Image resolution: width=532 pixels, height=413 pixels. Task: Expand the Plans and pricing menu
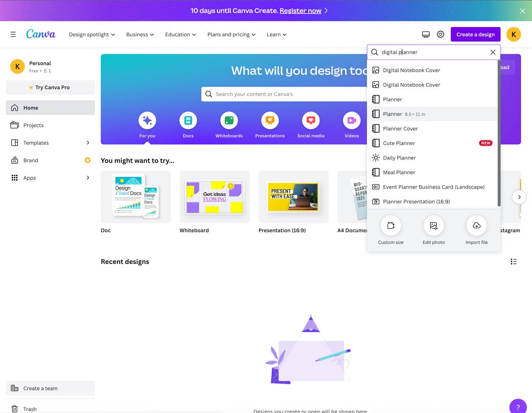(x=231, y=34)
